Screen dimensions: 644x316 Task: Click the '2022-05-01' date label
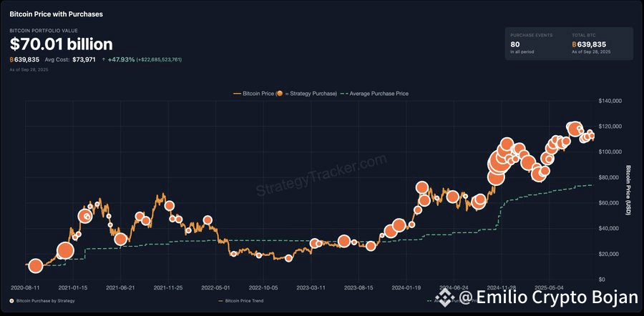(x=215, y=287)
